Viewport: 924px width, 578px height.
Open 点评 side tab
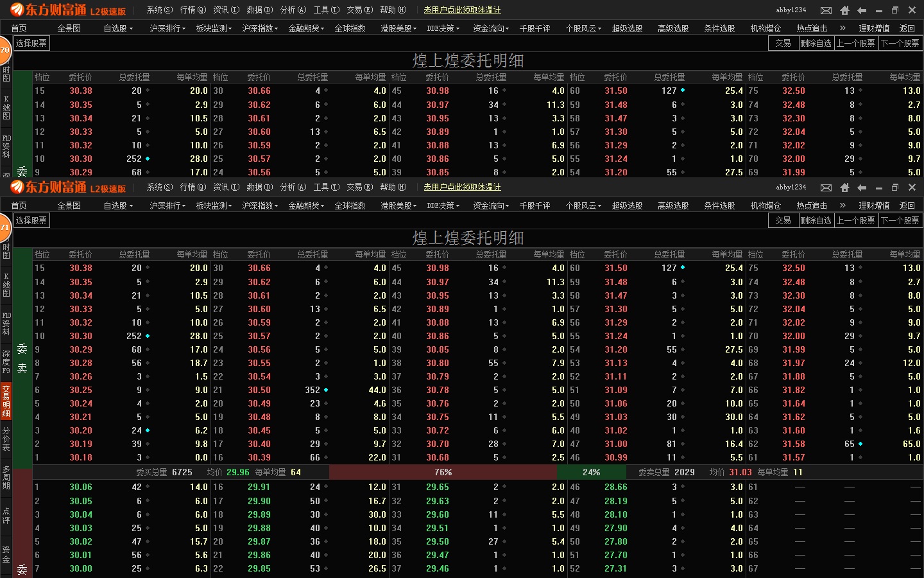pyautogui.click(x=6, y=515)
